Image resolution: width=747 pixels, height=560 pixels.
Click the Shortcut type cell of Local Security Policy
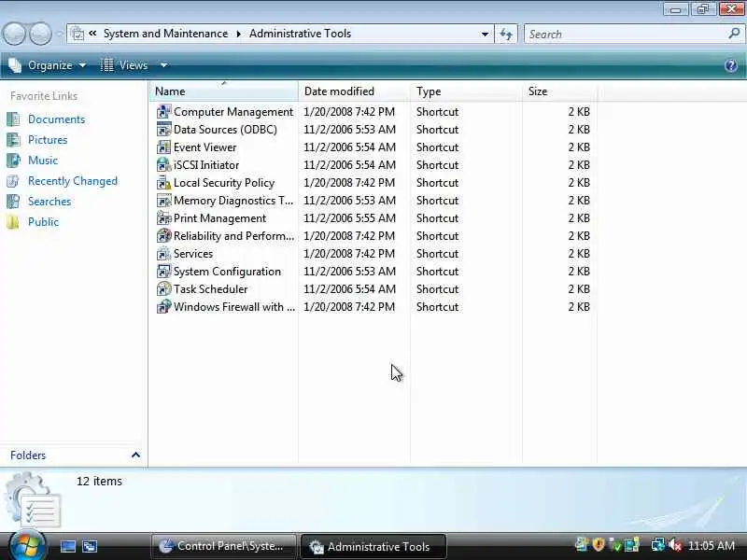click(x=437, y=183)
